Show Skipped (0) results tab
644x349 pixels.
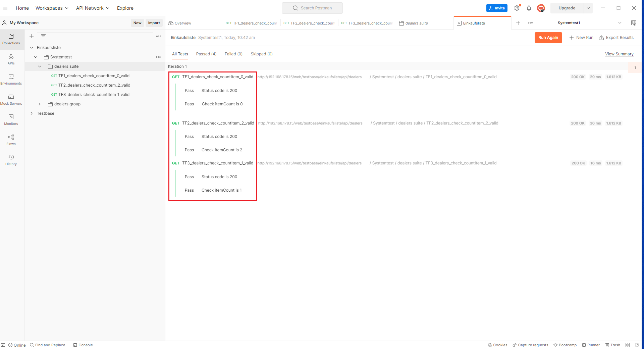coord(262,54)
